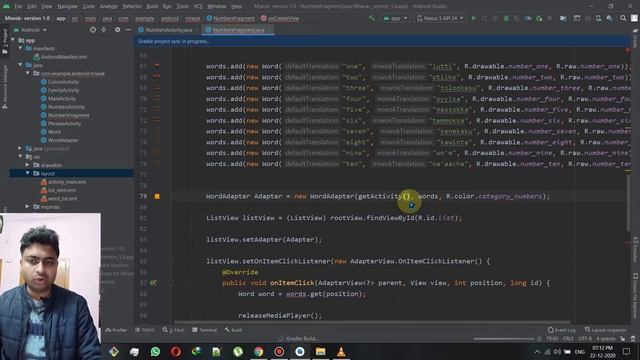Click Collapse All icon in Project pane

104,30
